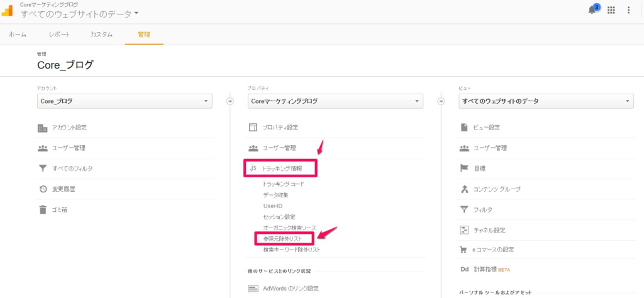Screen dimensions: 644x298
Task: Open 参照元除外リスト sub-item
Action: (x=282, y=238)
